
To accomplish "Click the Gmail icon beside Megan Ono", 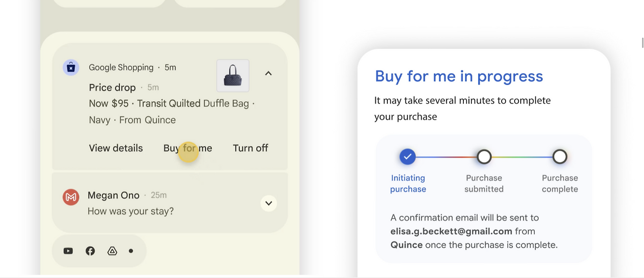I will 71,197.
